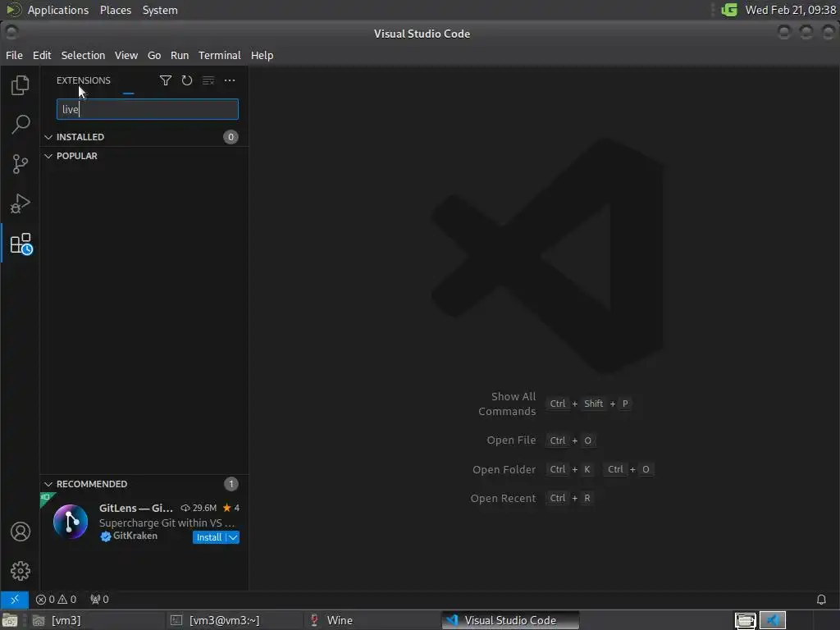The image size is (840, 630).
Task: Click the ports forwarded indicator showing 0
Action: pyautogui.click(x=99, y=600)
